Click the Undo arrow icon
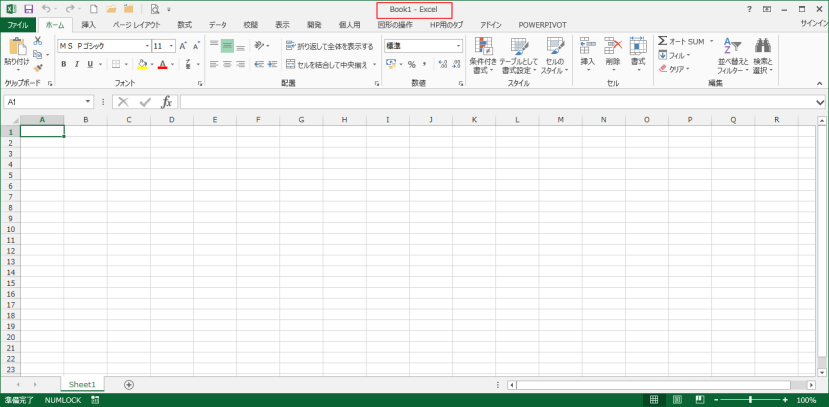 coord(46,9)
